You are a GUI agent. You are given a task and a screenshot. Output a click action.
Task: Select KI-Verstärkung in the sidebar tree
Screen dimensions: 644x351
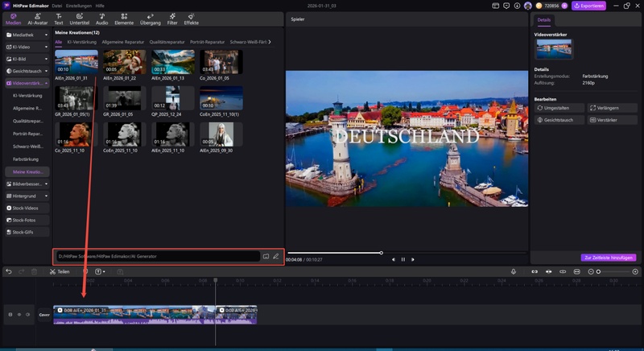tap(27, 96)
